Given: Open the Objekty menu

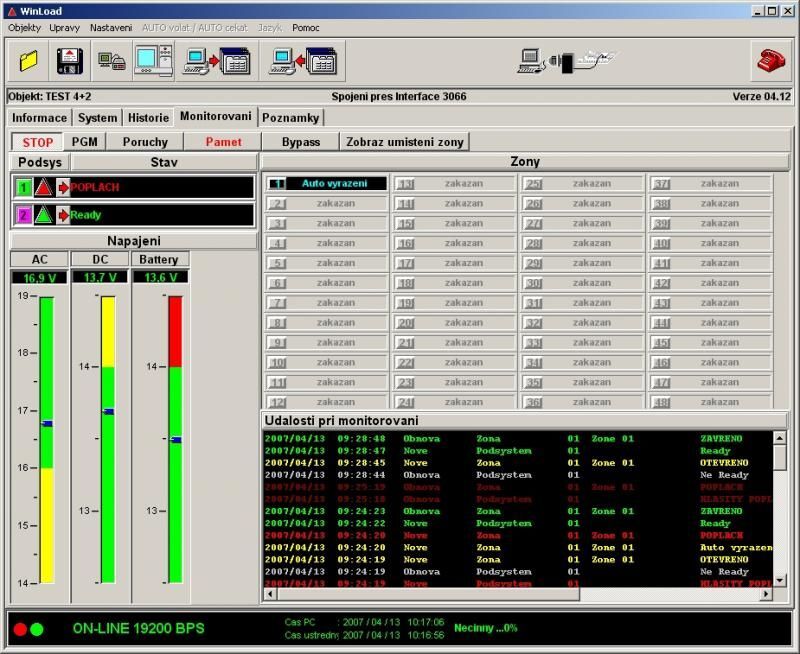Looking at the screenshot, I should pos(24,28).
